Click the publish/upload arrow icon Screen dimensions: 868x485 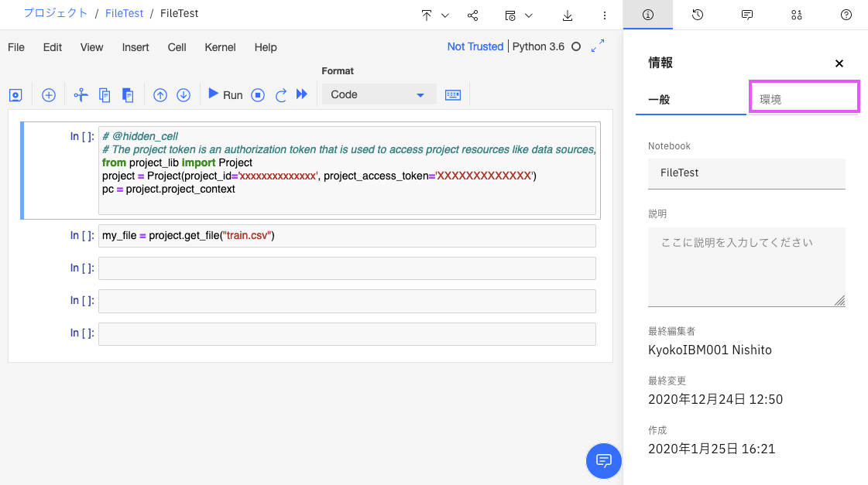[426, 15]
